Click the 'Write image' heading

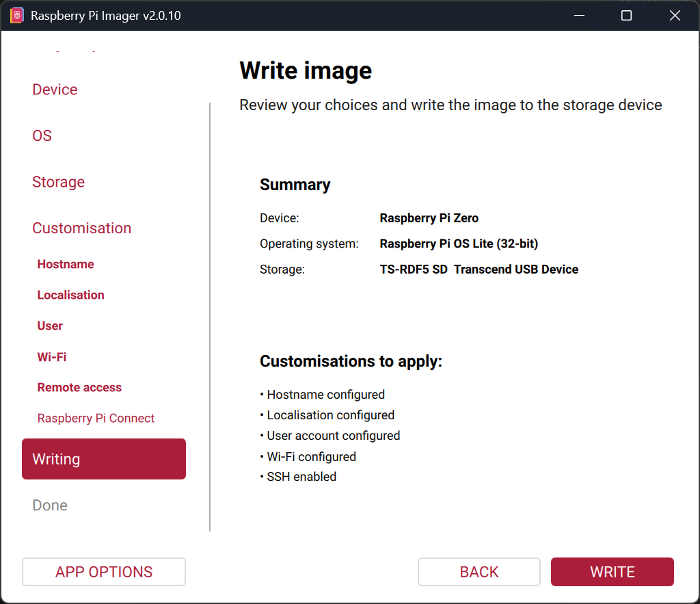click(x=306, y=70)
